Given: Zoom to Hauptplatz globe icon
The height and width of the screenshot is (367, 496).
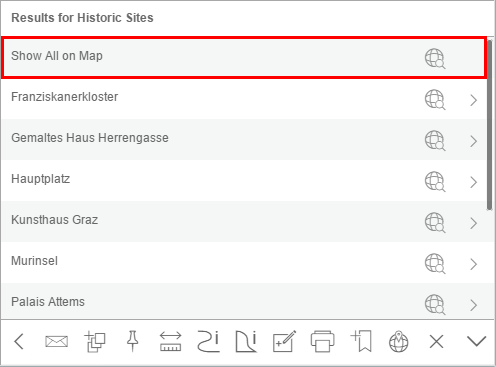Looking at the screenshot, I should click(435, 182).
